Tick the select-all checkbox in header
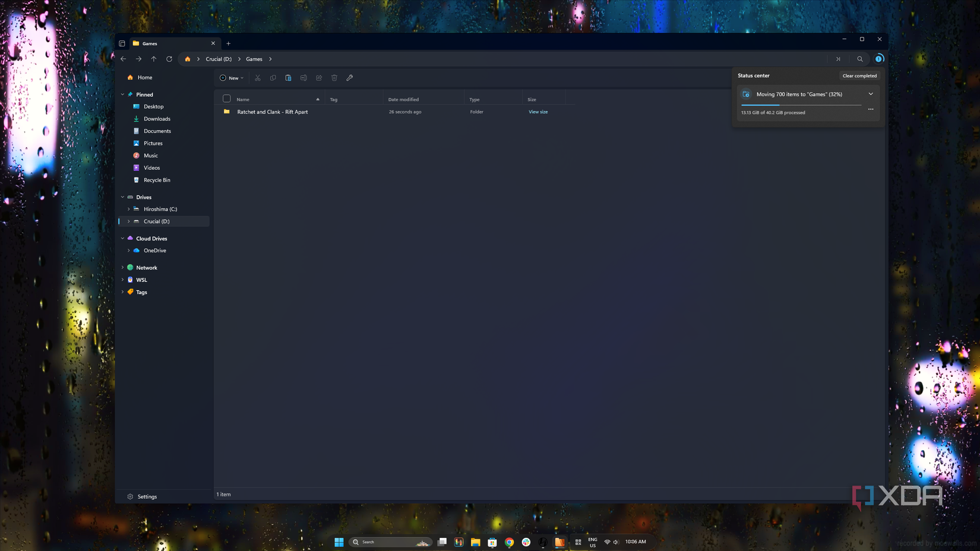 pos(226,99)
